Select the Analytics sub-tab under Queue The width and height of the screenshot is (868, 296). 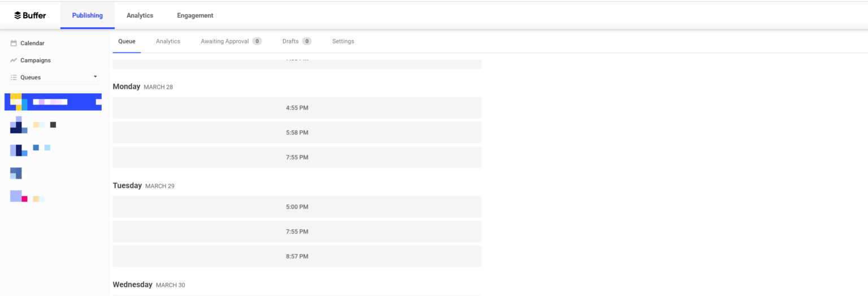pos(168,41)
